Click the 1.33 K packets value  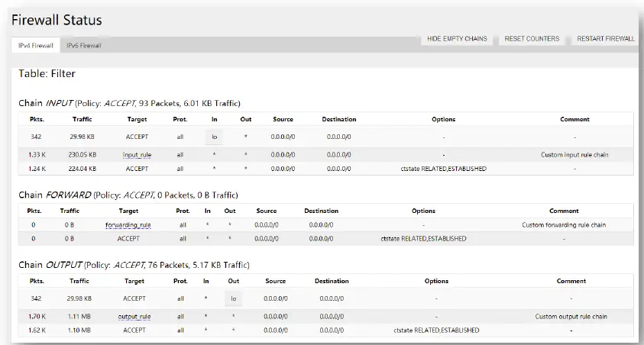37,155
